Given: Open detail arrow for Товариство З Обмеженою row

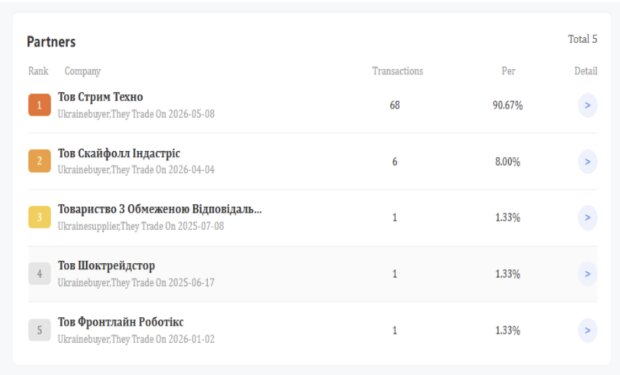Looking at the screenshot, I should pyautogui.click(x=588, y=218).
